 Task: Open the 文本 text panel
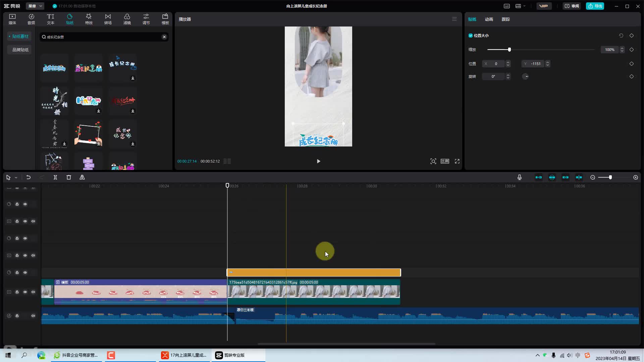pos(50,19)
